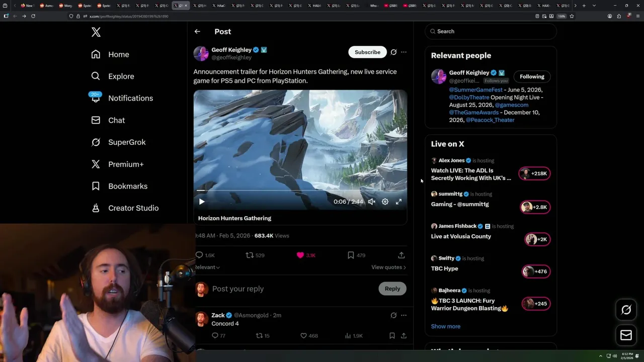Unmute the video volume
This screenshot has width=644, height=362.
pos(371,202)
